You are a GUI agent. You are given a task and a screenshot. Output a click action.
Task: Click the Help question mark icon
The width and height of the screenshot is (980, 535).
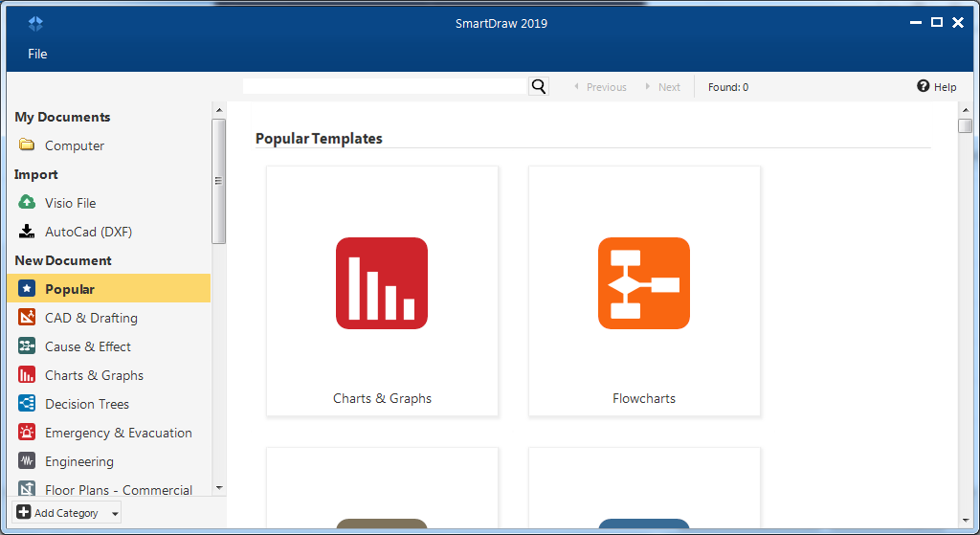pyautogui.click(x=924, y=86)
